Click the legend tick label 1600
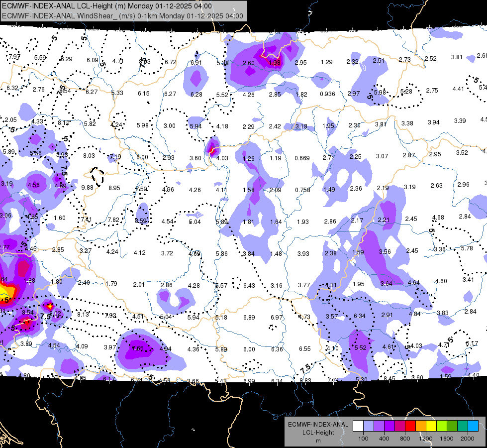This screenshot has width=487, height=448. [x=447, y=439]
